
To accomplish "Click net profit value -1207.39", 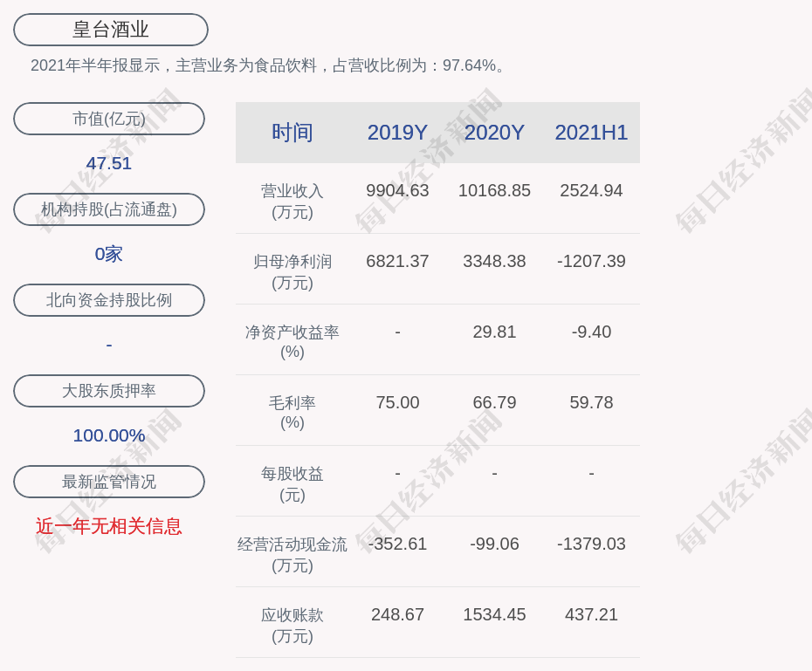I will tap(591, 261).
